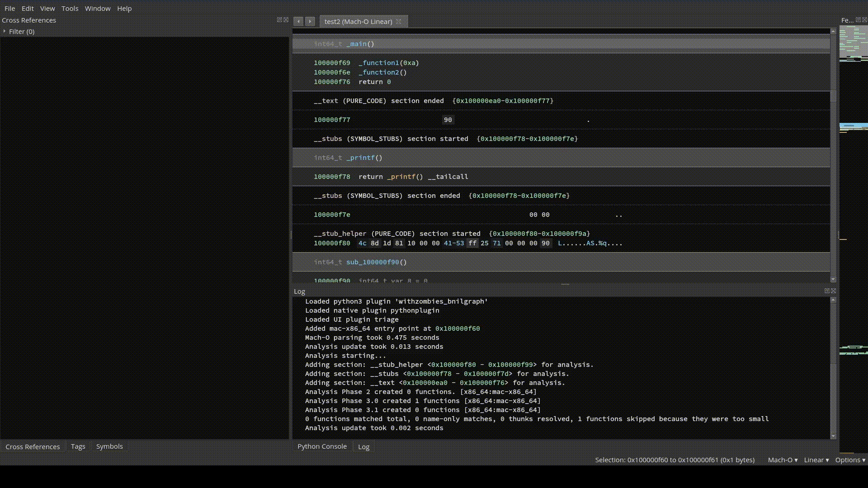This screenshot has height=488, width=868.
Task: Click the forward navigation arrow icon
Action: pyautogui.click(x=310, y=21)
